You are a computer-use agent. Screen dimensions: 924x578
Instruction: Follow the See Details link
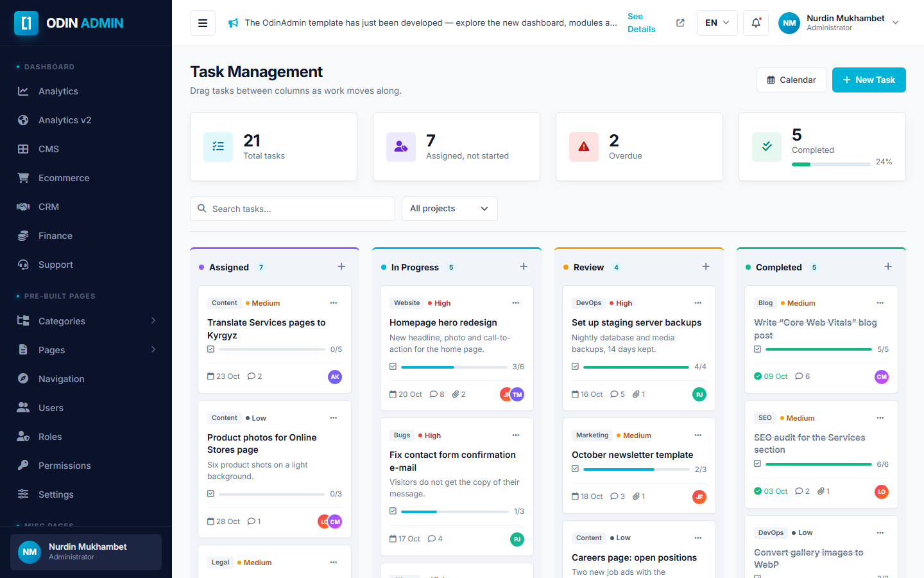(x=642, y=23)
